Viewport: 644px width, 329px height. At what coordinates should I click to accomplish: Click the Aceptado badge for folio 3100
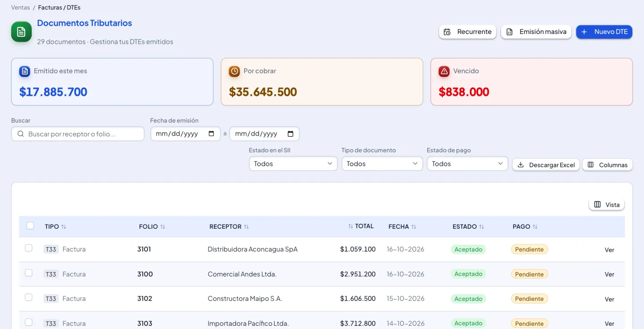coord(468,274)
